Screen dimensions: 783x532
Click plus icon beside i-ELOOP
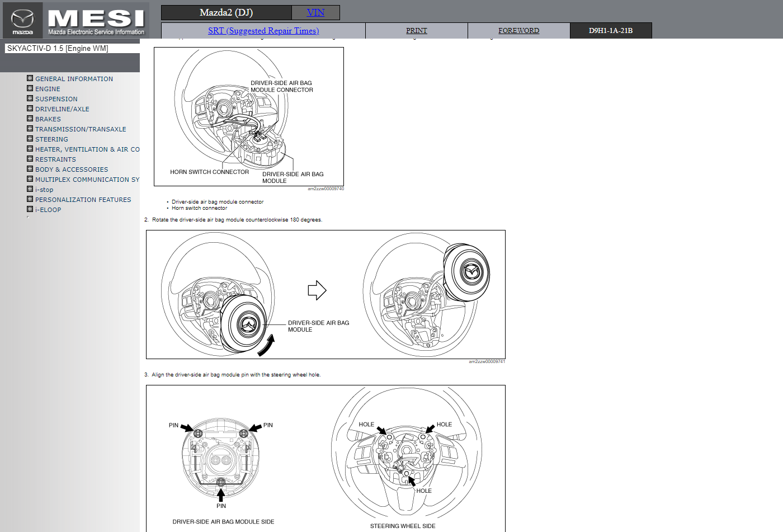coord(30,209)
